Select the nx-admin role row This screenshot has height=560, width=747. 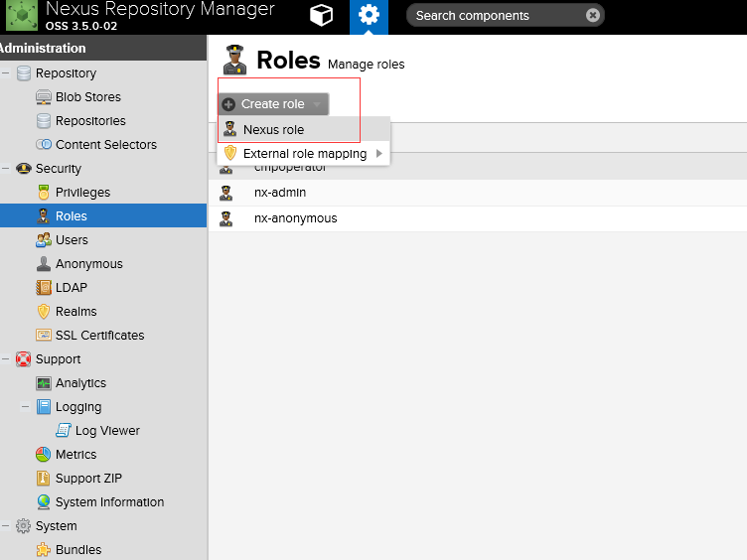tap(478, 193)
